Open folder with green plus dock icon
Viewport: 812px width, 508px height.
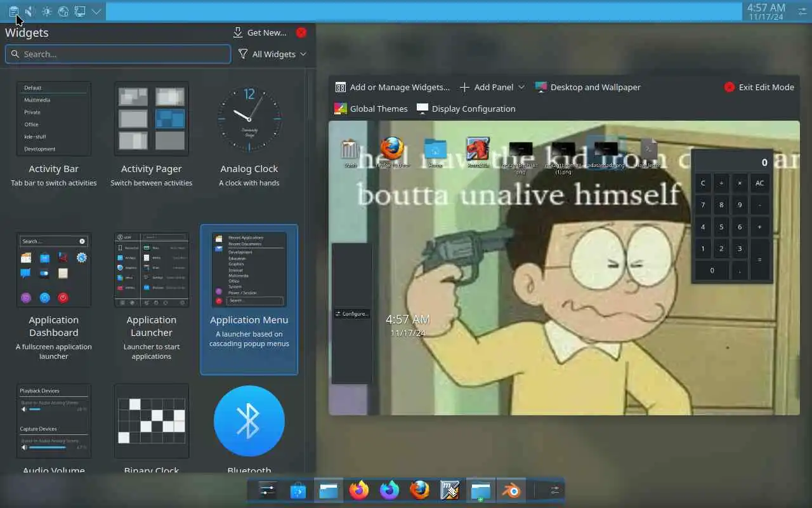(480, 490)
